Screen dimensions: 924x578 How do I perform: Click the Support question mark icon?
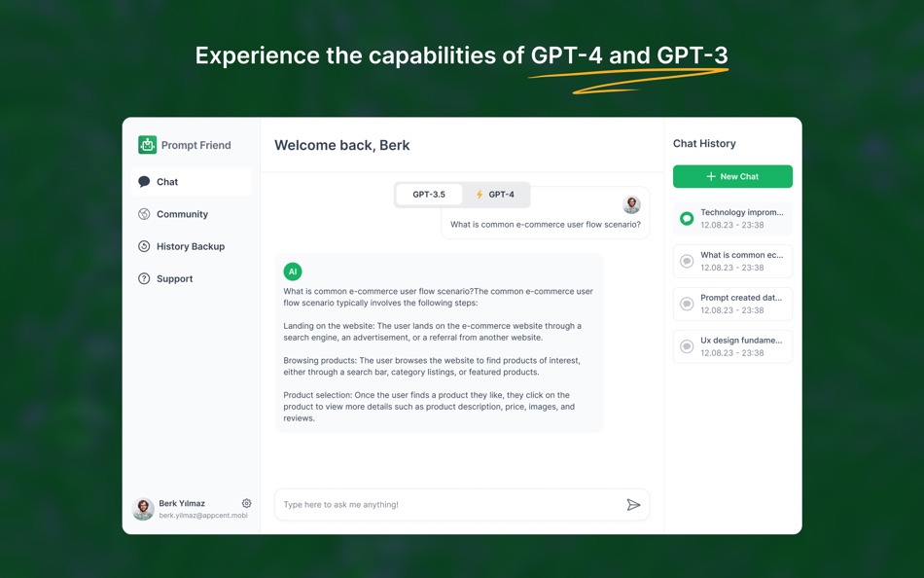click(144, 278)
